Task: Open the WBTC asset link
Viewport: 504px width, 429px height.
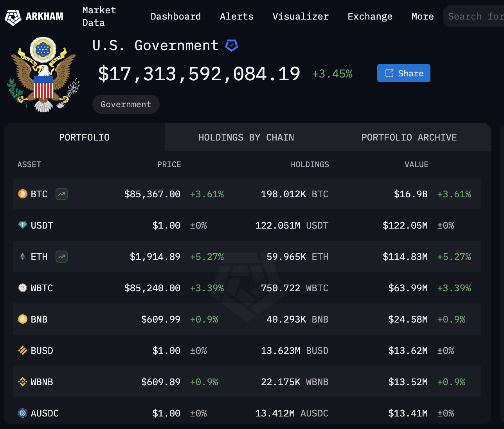Action: 42,288
